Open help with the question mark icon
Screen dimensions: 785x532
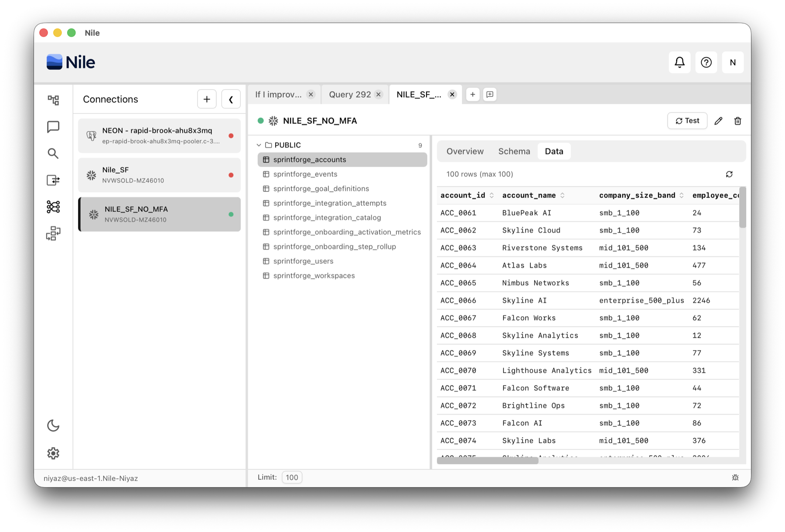706,62
